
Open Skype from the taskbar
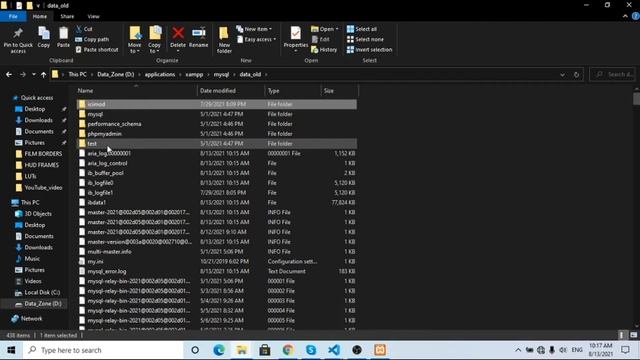tap(311, 350)
